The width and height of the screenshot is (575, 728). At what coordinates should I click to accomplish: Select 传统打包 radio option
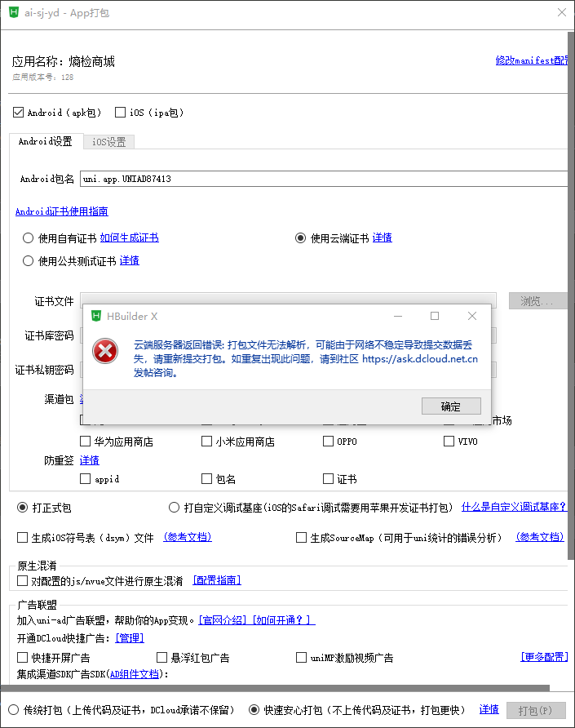[14, 710]
